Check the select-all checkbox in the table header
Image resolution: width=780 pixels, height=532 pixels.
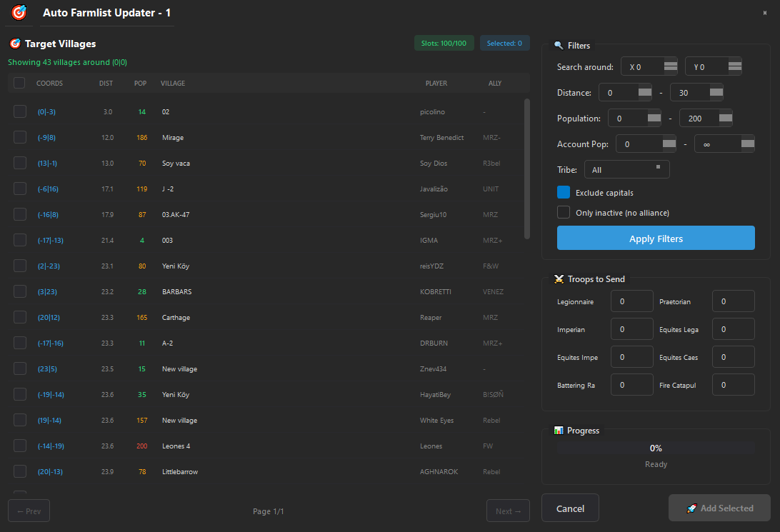pyautogui.click(x=19, y=83)
